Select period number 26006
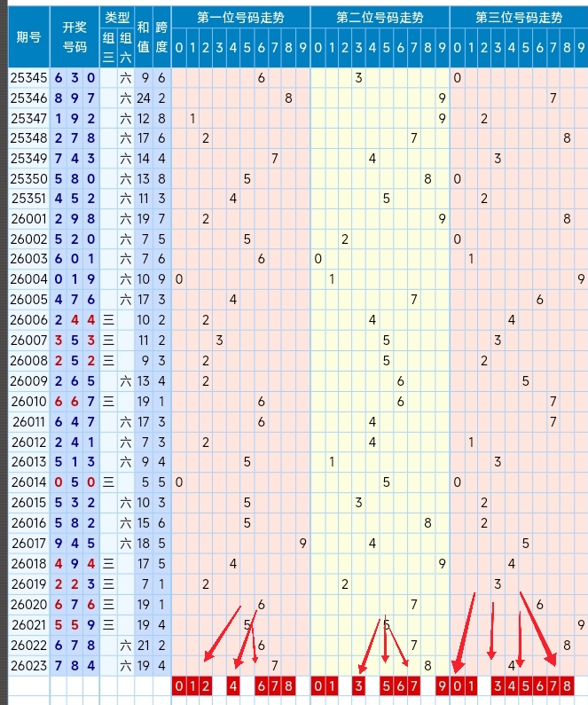The image size is (588, 705). [x=28, y=319]
